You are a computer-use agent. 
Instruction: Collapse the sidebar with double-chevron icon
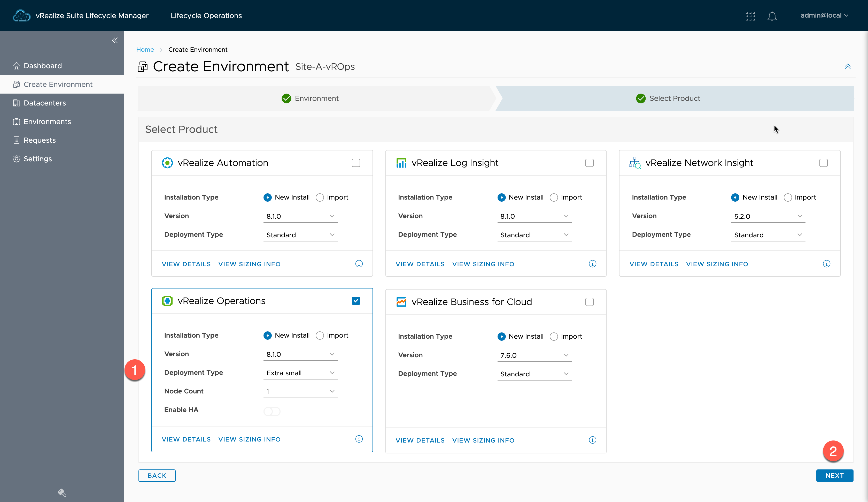pos(115,40)
